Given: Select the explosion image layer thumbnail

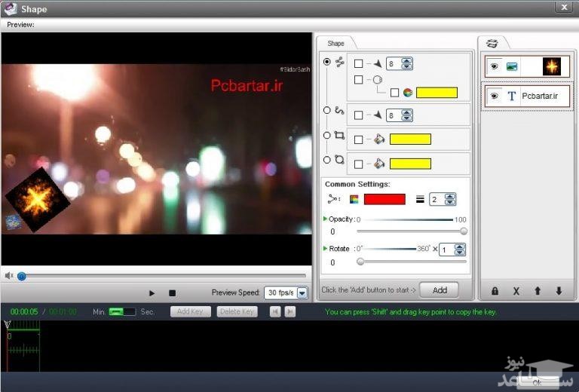Looking at the screenshot, I should click(x=553, y=66).
